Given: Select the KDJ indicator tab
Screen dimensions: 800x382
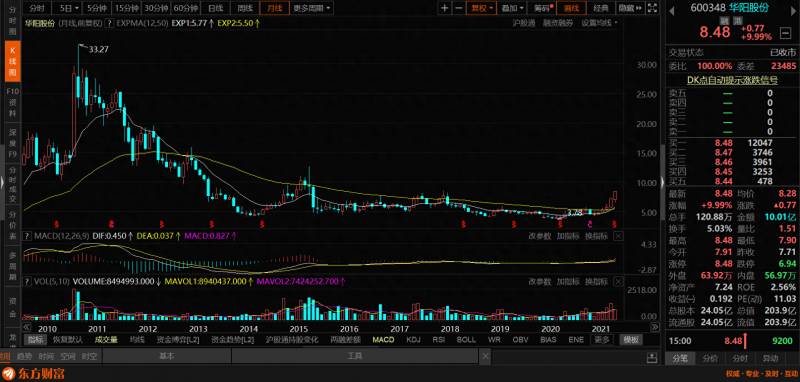Looking at the screenshot, I should click(414, 340).
